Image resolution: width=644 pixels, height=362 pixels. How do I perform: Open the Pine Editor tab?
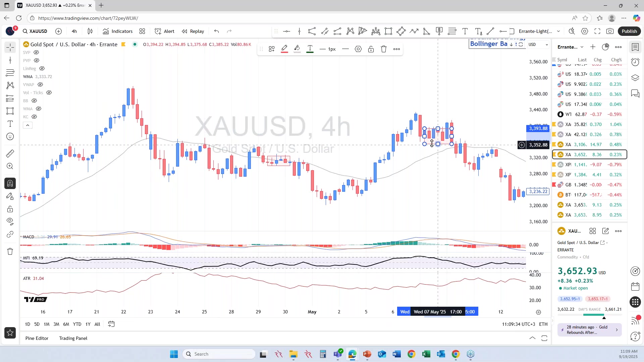(x=37, y=338)
